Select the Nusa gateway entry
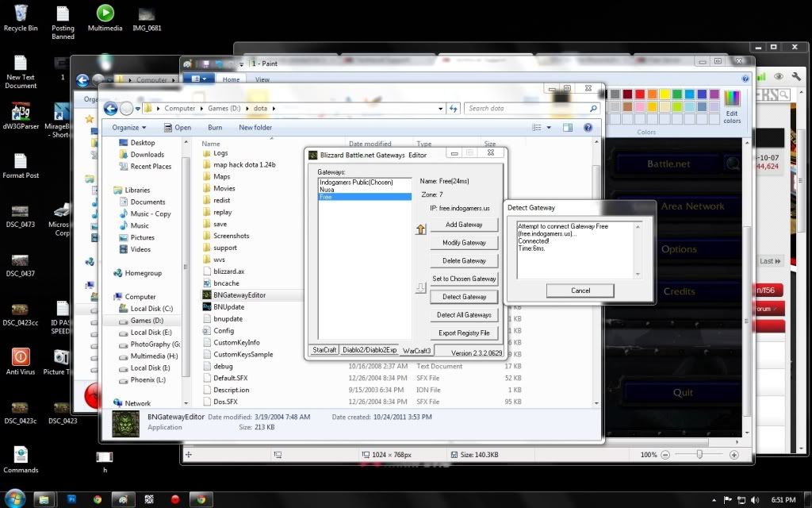This screenshot has width=812, height=508. point(365,190)
